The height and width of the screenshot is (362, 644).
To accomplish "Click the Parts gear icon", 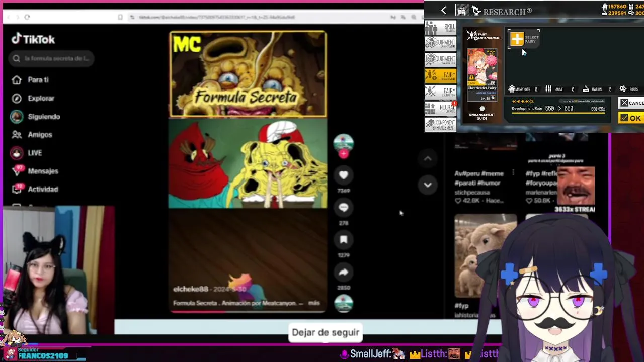I will [x=623, y=89].
